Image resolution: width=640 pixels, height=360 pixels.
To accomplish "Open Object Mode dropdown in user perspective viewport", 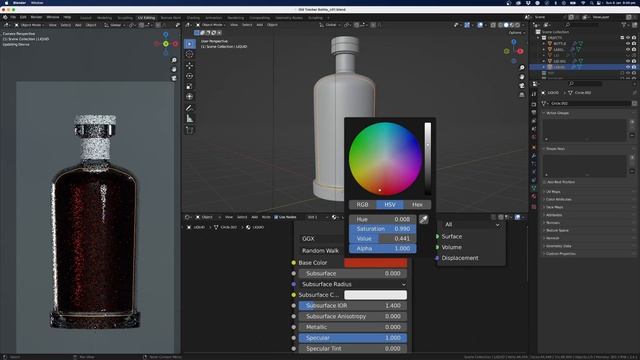I will tap(212, 25).
